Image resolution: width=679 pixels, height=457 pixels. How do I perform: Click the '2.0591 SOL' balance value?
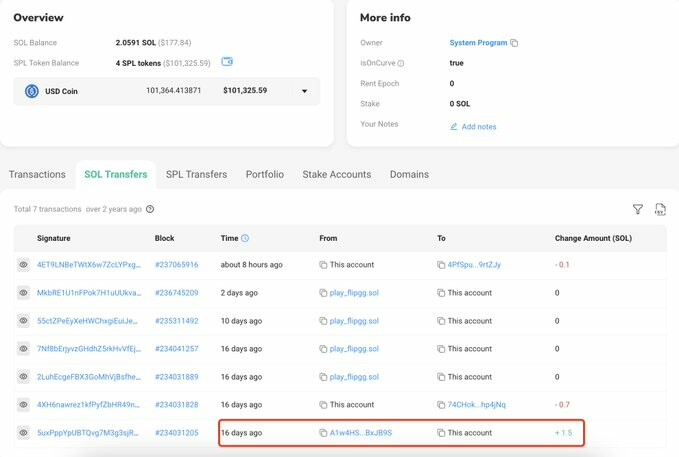(x=136, y=42)
